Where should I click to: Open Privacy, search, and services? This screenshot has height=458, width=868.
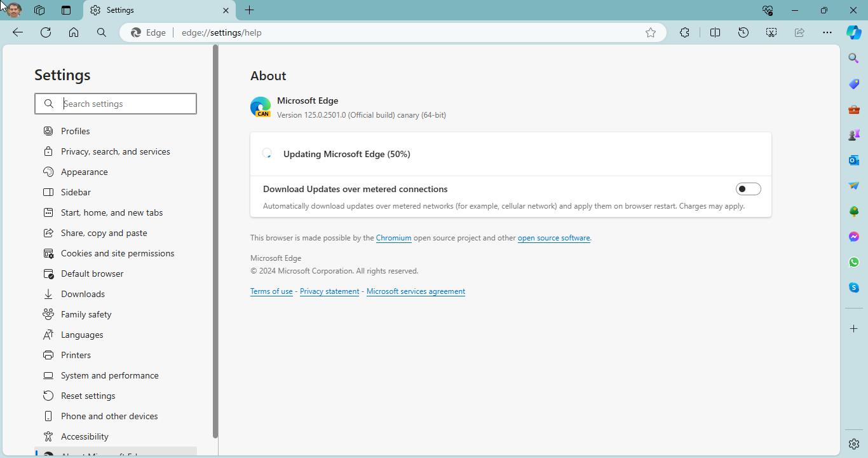click(116, 151)
